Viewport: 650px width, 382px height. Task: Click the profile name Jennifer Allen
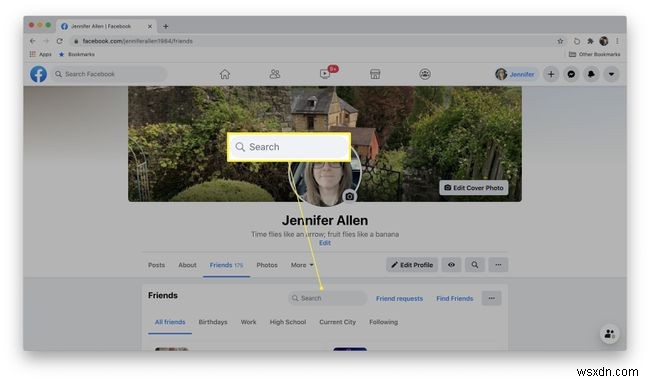pos(325,221)
